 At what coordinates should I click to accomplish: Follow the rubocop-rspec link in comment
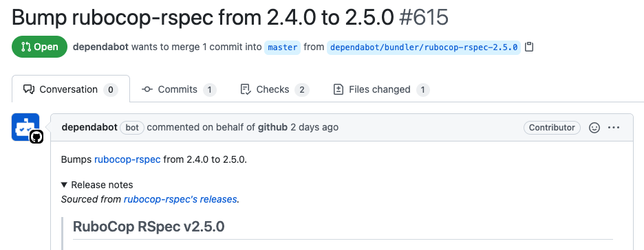point(127,159)
